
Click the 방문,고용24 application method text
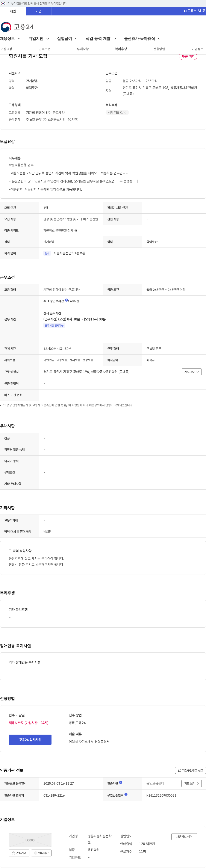point(77,723)
